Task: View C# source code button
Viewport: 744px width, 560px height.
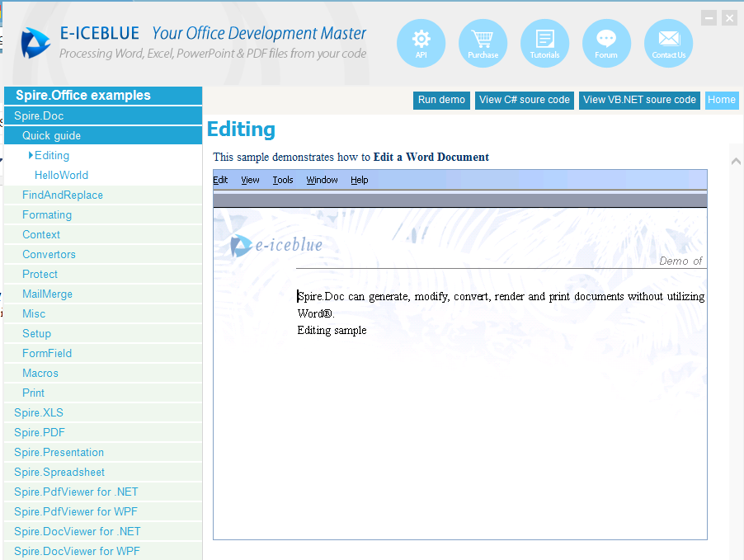Action: pyautogui.click(x=525, y=100)
